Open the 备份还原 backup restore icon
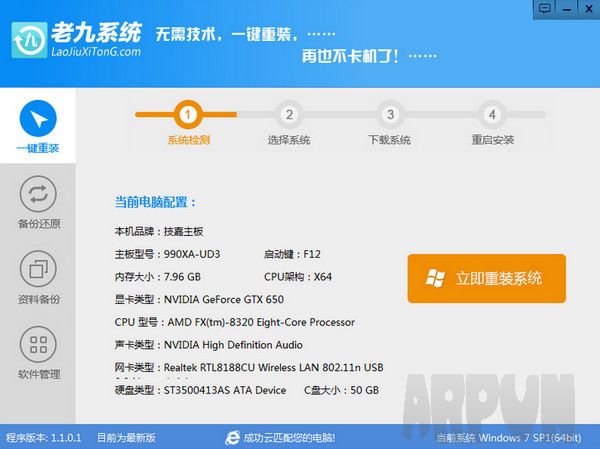 (x=38, y=194)
